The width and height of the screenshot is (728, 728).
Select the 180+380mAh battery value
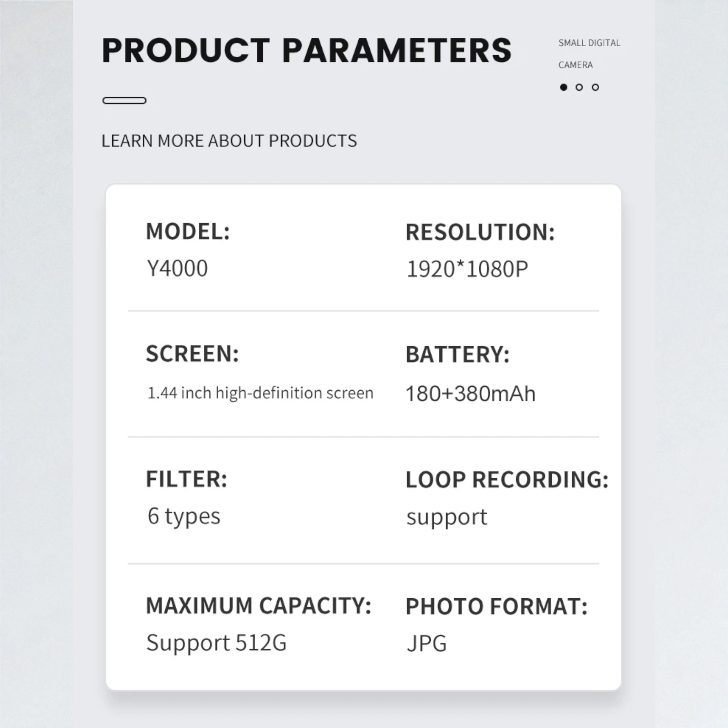click(x=470, y=394)
